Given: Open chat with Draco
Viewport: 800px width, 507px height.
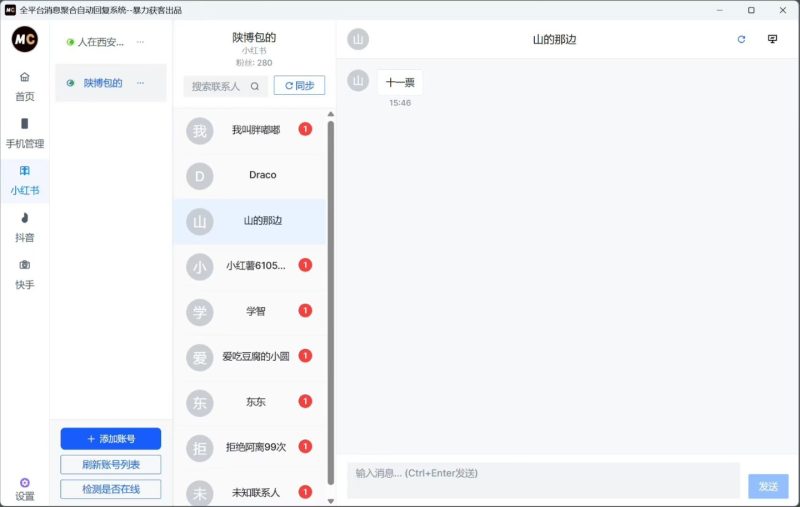Looking at the screenshot, I should [250, 175].
